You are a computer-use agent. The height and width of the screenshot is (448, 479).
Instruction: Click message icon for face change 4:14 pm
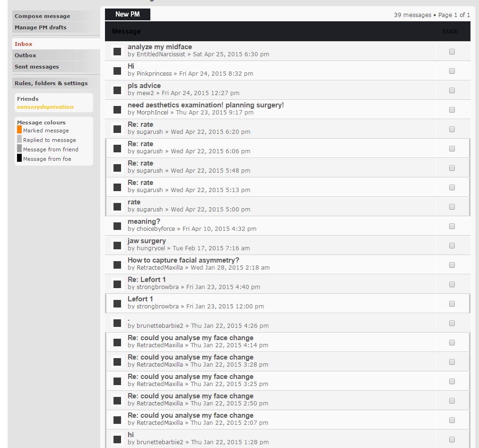tap(117, 343)
